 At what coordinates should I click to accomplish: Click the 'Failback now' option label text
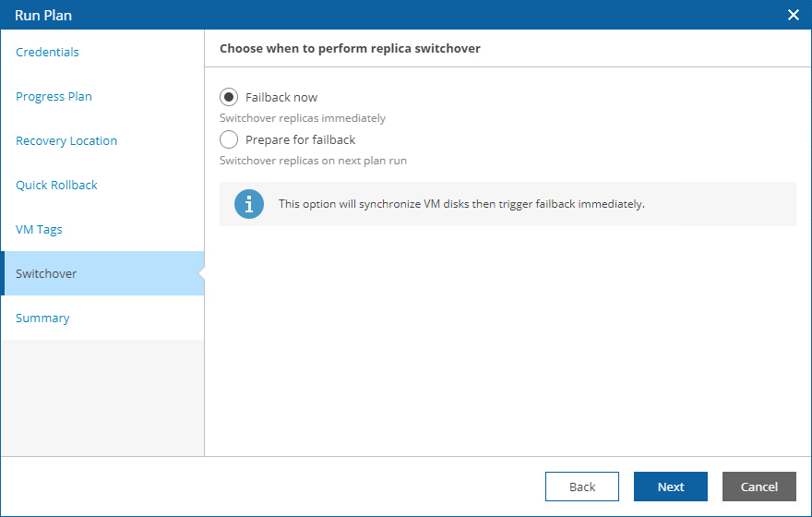(x=281, y=97)
